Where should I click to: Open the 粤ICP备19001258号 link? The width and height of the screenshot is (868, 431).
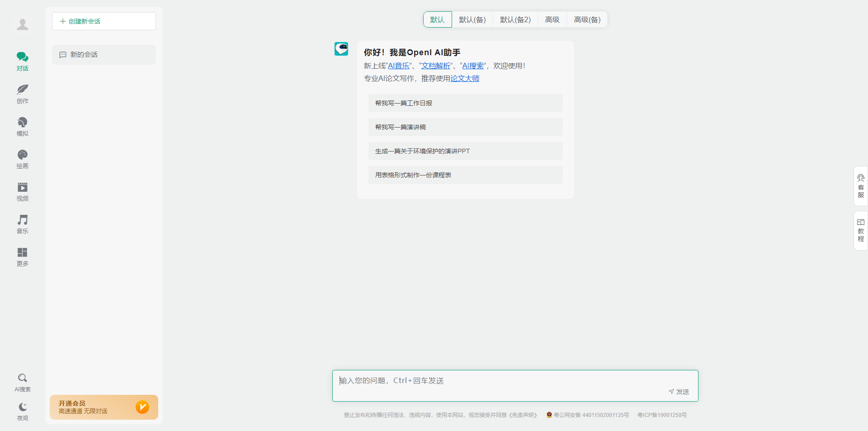click(662, 415)
